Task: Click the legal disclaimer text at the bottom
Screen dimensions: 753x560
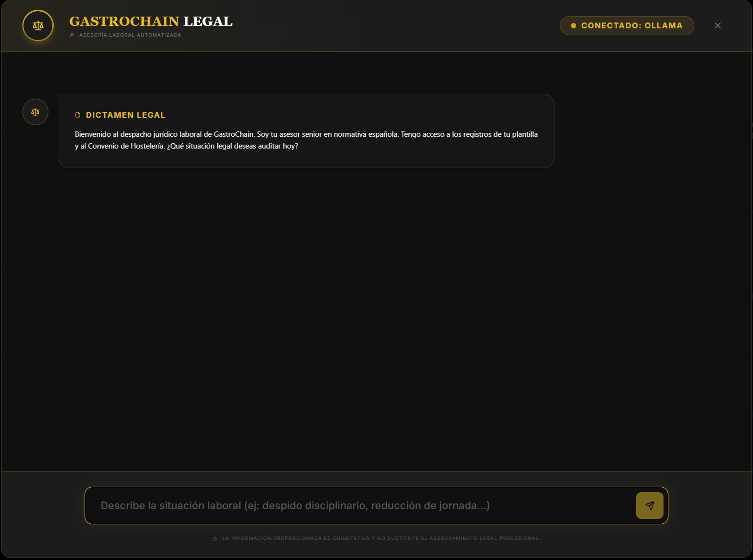Action: pos(381,538)
